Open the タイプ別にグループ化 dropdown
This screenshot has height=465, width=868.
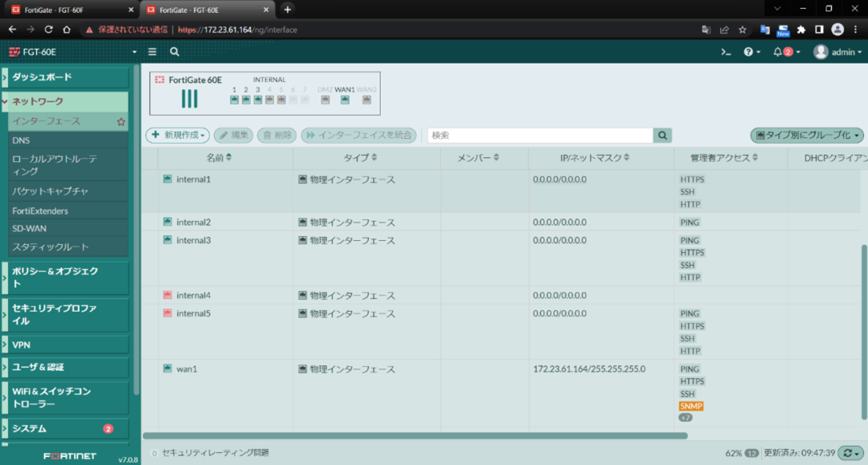(807, 136)
